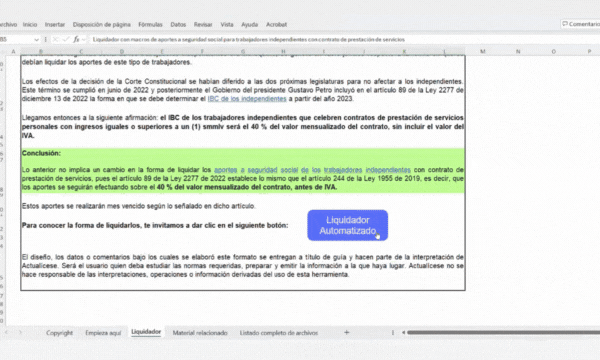Open the Inicio ribbon tab
Image resolution: width=600 pixels, height=360 pixels.
coord(30,24)
